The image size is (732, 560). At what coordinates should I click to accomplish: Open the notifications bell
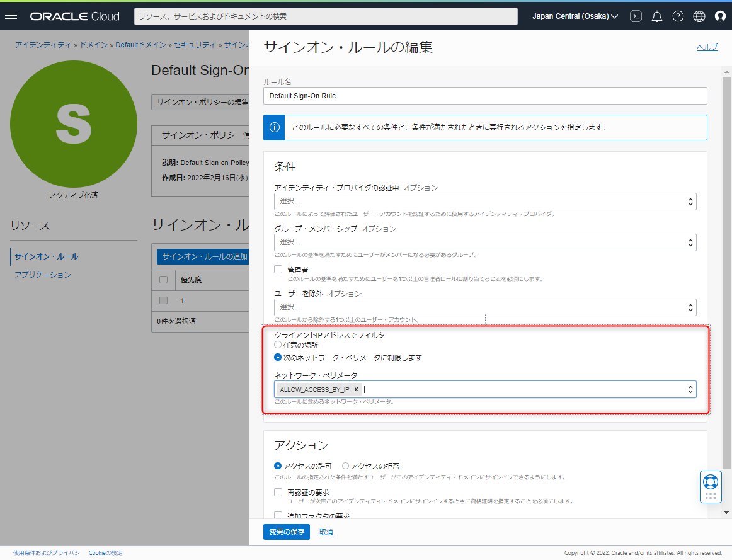click(657, 16)
